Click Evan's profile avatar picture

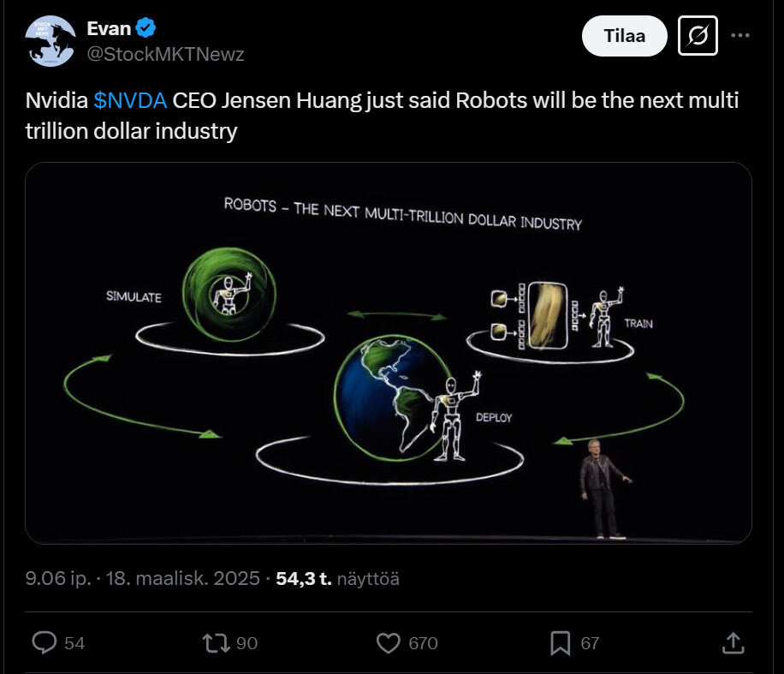tap(52, 41)
